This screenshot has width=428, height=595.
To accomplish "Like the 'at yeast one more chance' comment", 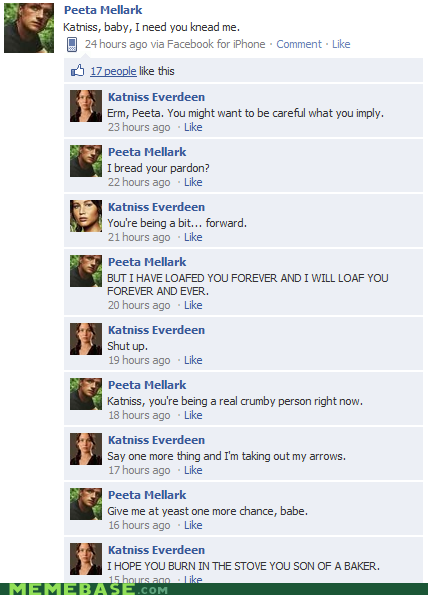I will [193, 525].
